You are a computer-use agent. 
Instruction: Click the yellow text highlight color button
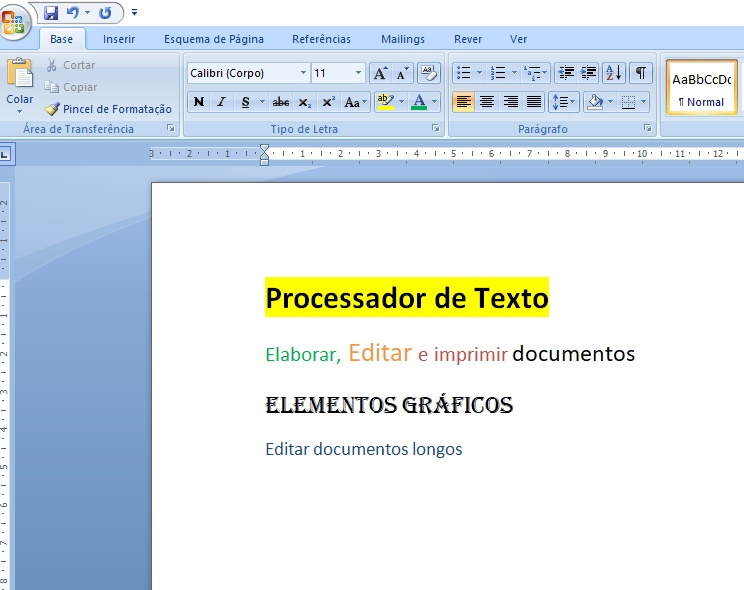(386, 102)
